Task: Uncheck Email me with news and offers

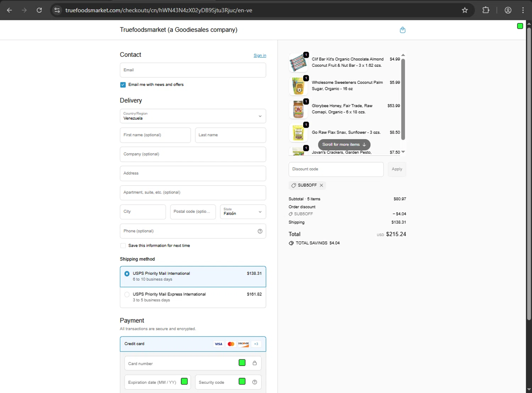Action: click(123, 85)
